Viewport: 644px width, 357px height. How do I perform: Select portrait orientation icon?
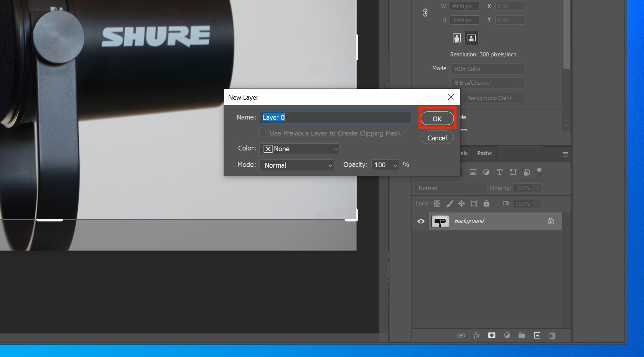coord(457,38)
